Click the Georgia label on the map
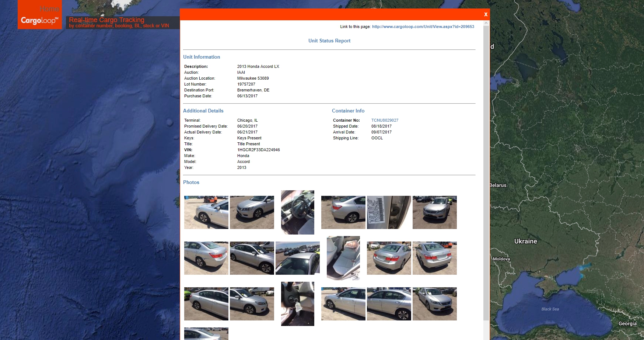Screen dimensions: 644x340 [x=627, y=323]
